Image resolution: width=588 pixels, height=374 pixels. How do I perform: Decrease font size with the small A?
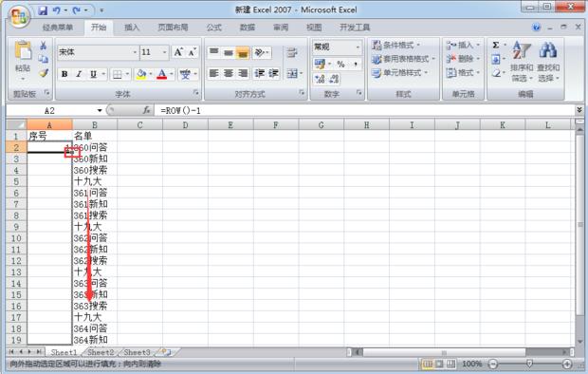pyautogui.click(x=192, y=52)
